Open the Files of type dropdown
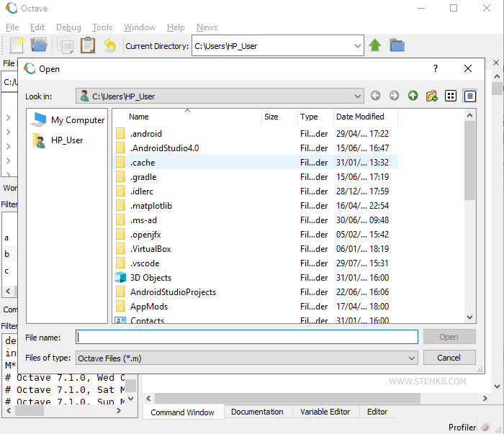Image resolution: width=504 pixels, height=434 pixels. point(411,358)
